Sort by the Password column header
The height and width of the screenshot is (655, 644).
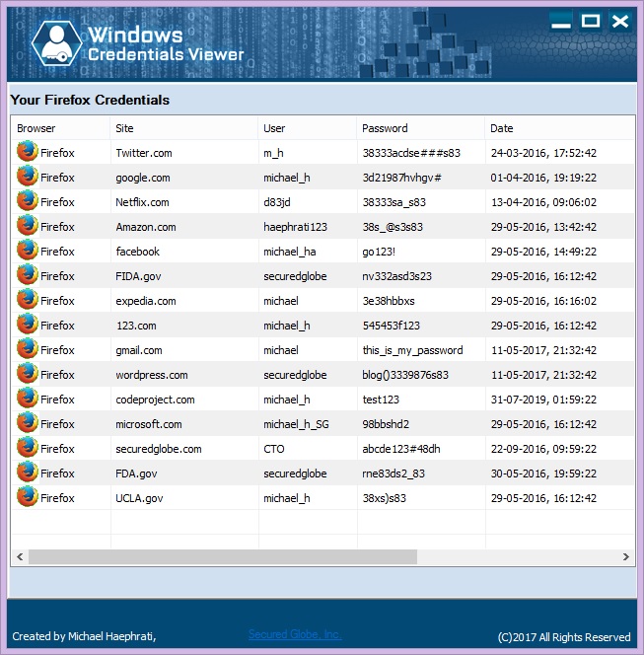[x=420, y=128]
